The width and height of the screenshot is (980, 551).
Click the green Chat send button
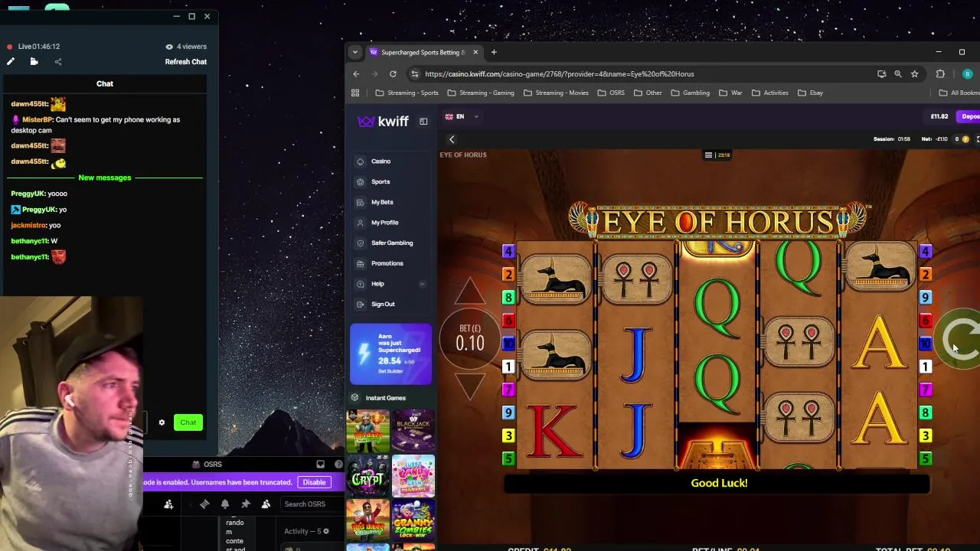(188, 422)
